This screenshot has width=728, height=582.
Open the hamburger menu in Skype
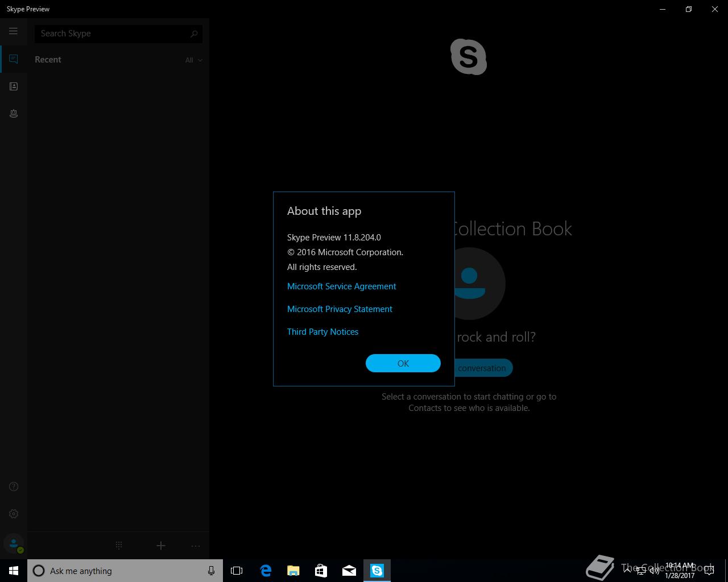click(x=13, y=31)
